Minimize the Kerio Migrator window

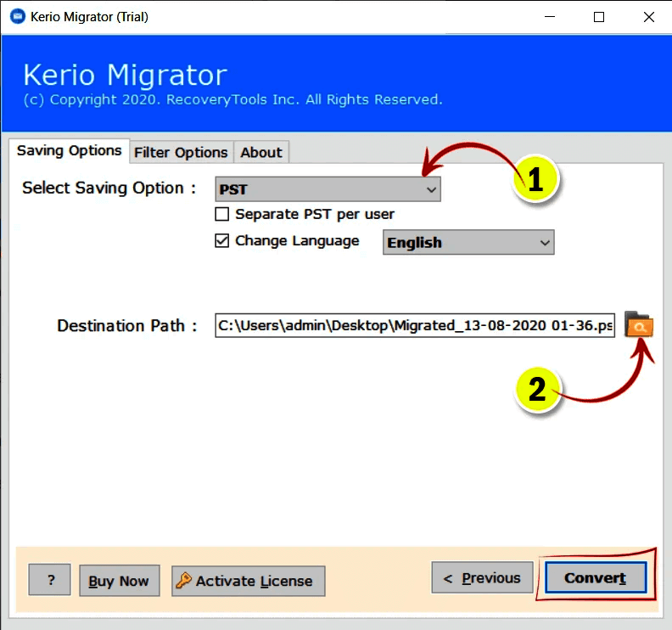coord(552,17)
